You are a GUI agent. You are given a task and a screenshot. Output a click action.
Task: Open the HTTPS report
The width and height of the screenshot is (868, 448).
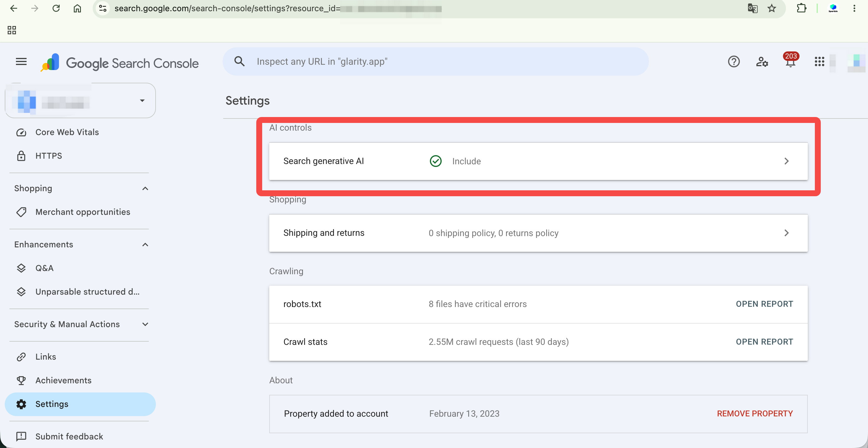80,156
